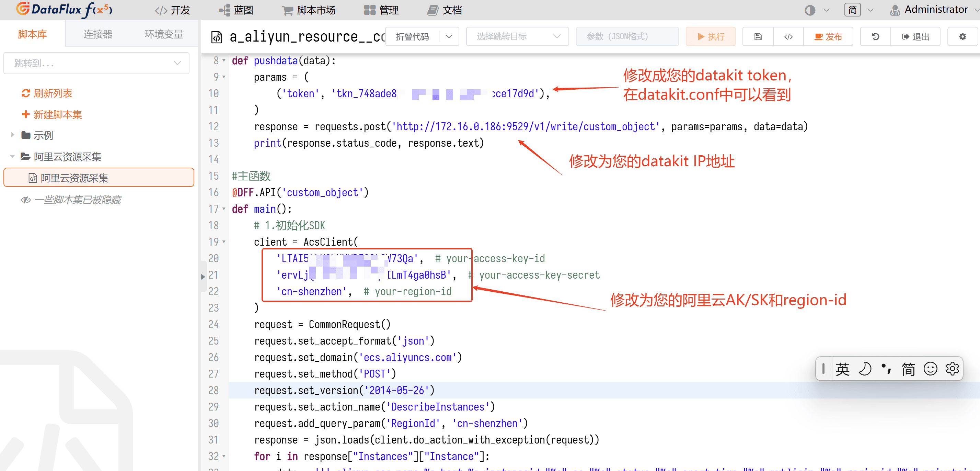
Task: Click the save disk icon
Action: (758, 36)
